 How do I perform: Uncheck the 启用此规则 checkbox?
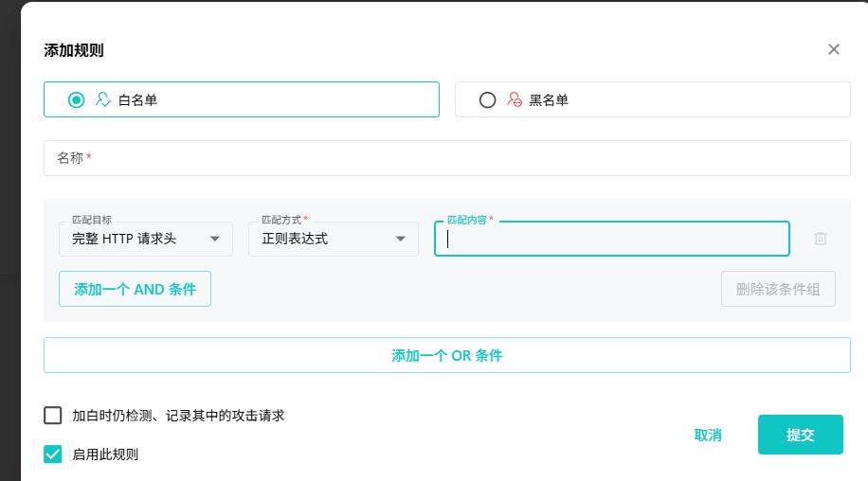click(53, 454)
